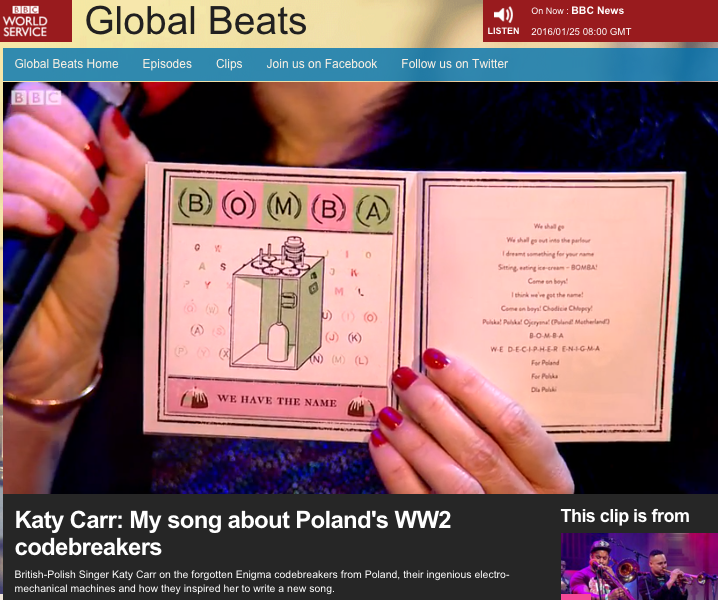The width and height of the screenshot is (718, 600).
Task: Open Global Beats Home
Action: (66, 64)
